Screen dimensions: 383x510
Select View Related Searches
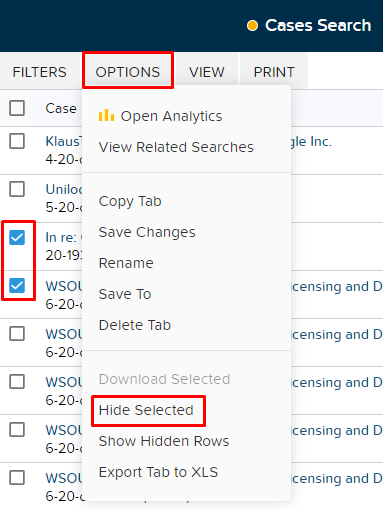click(176, 147)
